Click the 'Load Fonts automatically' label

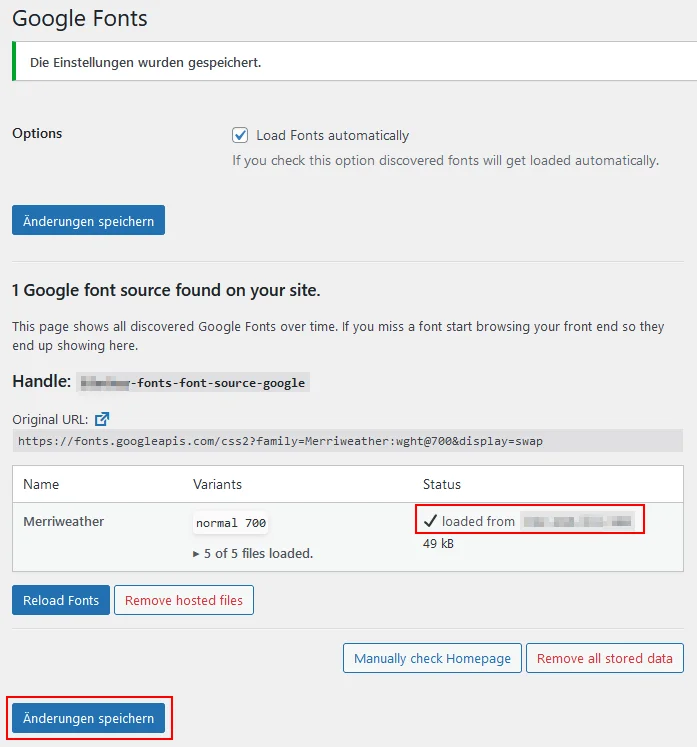[x=333, y=135]
